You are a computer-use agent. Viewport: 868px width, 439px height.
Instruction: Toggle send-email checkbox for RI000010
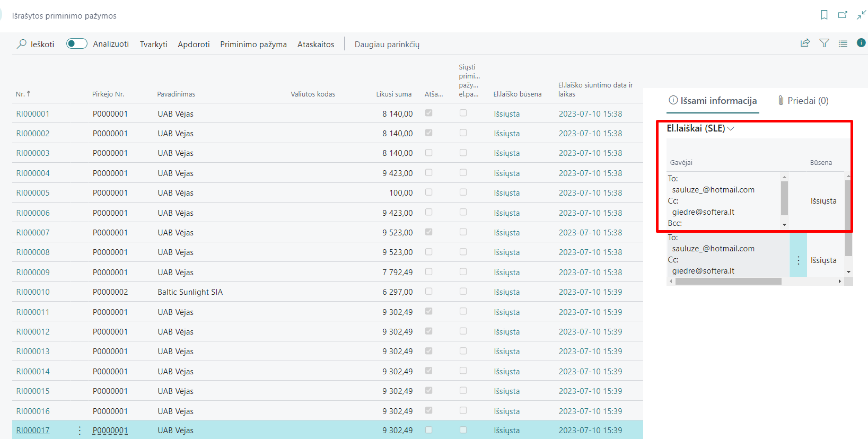pyautogui.click(x=463, y=291)
